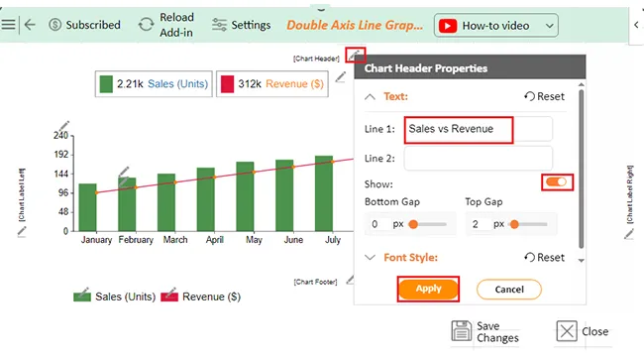The height and width of the screenshot is (357, 644).
Task: Click the [Chart Label Right] vertical text
Action: click(629, 194)
